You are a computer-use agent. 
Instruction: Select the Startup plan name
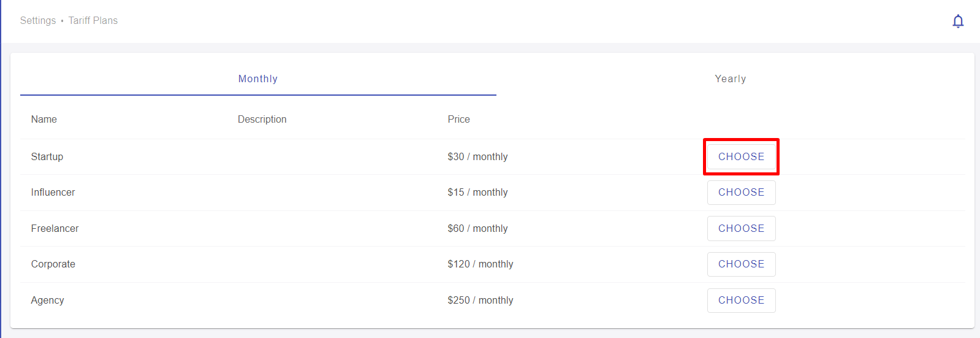coord(47,156)
